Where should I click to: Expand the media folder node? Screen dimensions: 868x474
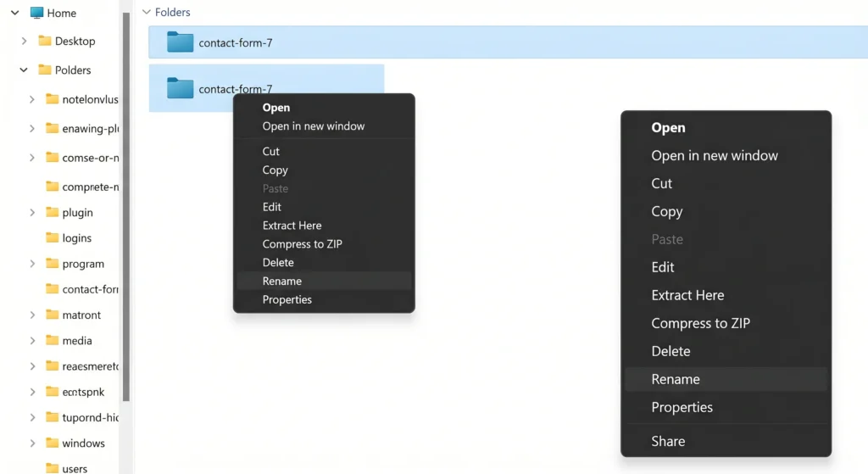[32, 341]
